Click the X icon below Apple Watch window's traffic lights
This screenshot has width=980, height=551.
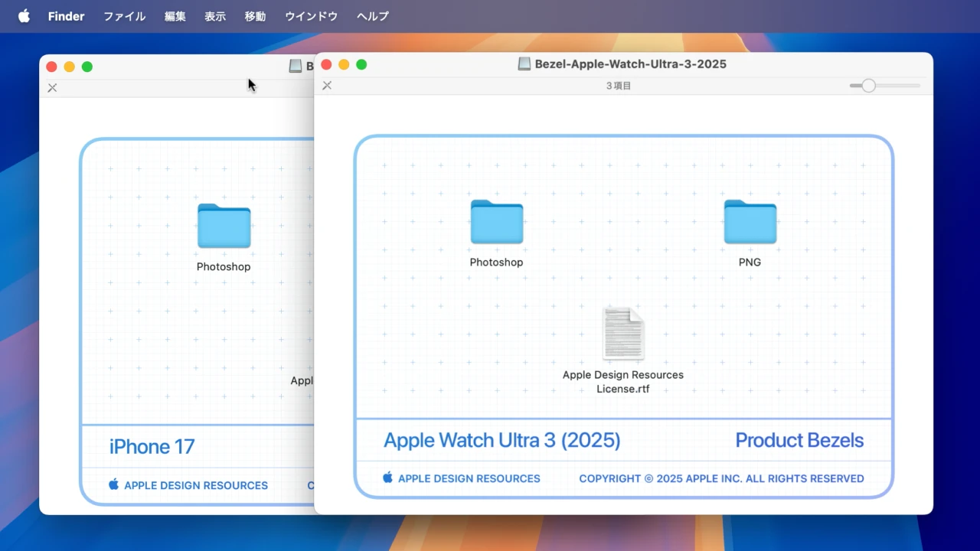click(327, 86)
